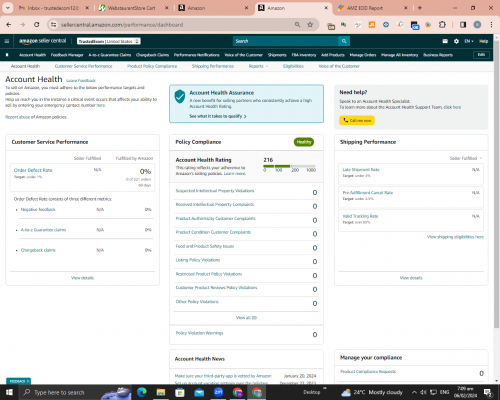The image size is (500, 400).
Task: Open the Windows notification center icon
Action: click(x=488, y=392)
